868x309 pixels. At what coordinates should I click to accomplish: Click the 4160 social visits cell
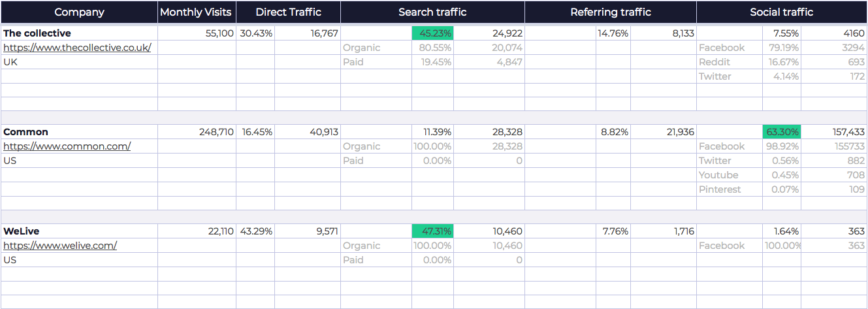pos(834,33)
